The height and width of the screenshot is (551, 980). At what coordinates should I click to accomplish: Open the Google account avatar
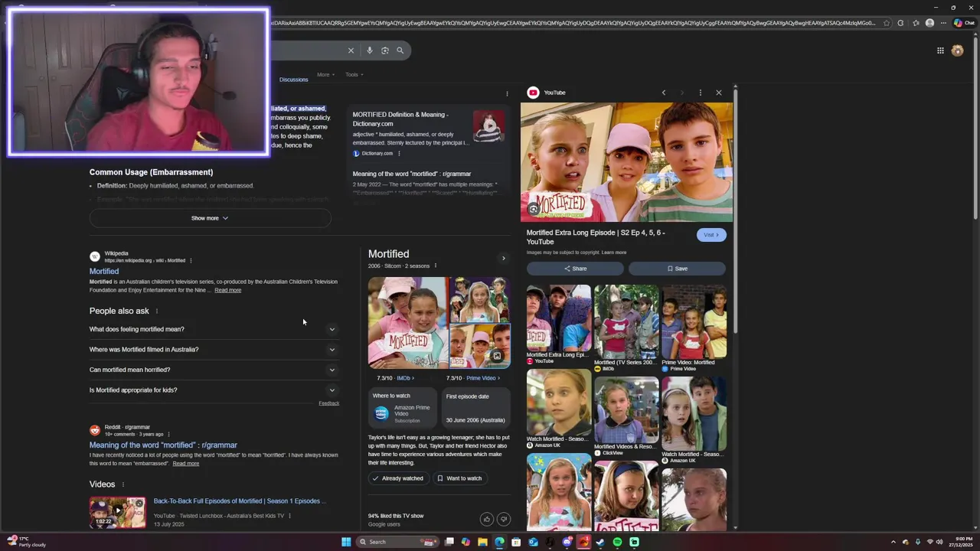pos(957,51)
